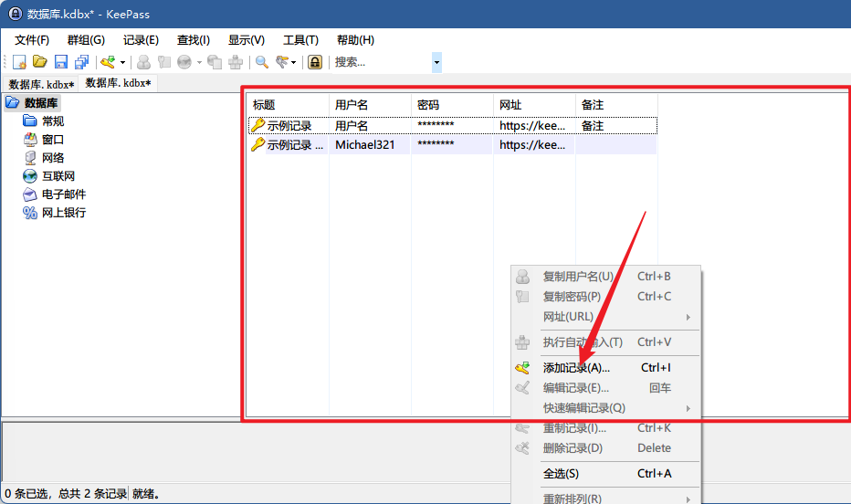Image resolution: width=851 pixels, height=504 pixels.
Task: Click the Find magnifier toolbar icon
Action: pyautogui.click(x=262, y=62)
